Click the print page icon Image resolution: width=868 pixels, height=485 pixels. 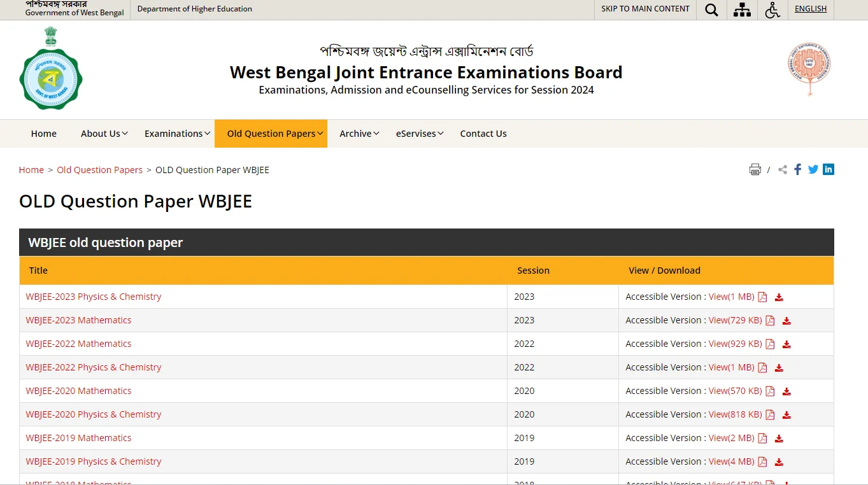pos(755,169)
